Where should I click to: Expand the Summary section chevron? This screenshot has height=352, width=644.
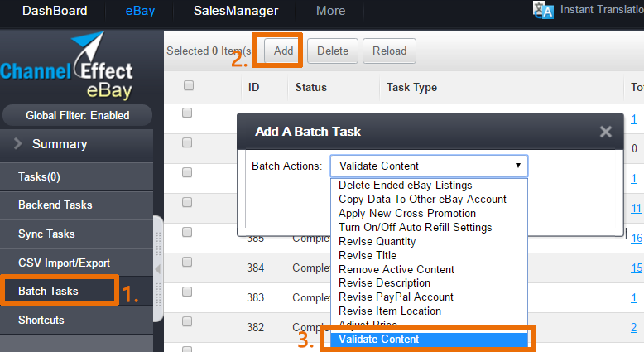(17, 144)
